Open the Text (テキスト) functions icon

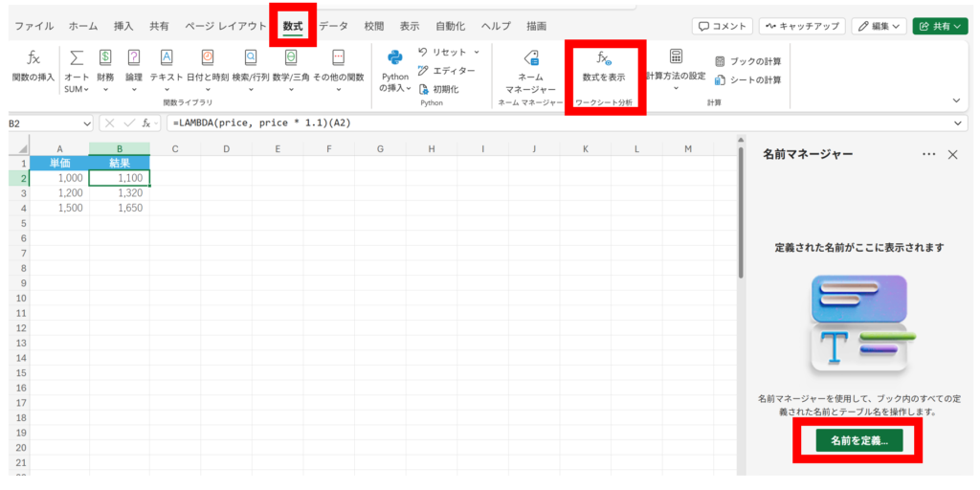pos(167,59)
